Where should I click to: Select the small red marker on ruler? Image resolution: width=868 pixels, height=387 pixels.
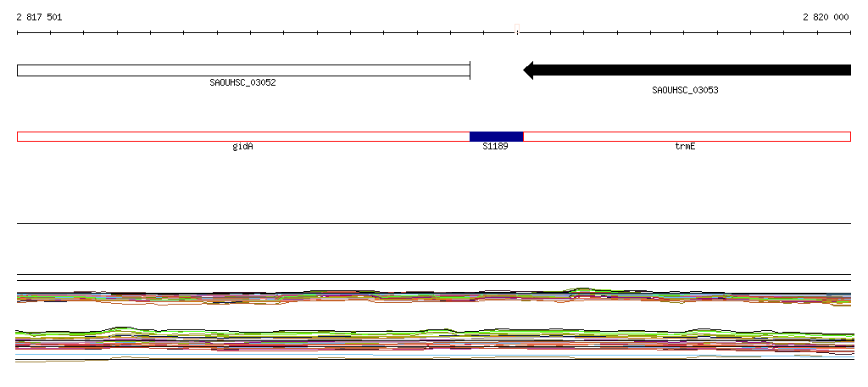(x=517, y=29)
